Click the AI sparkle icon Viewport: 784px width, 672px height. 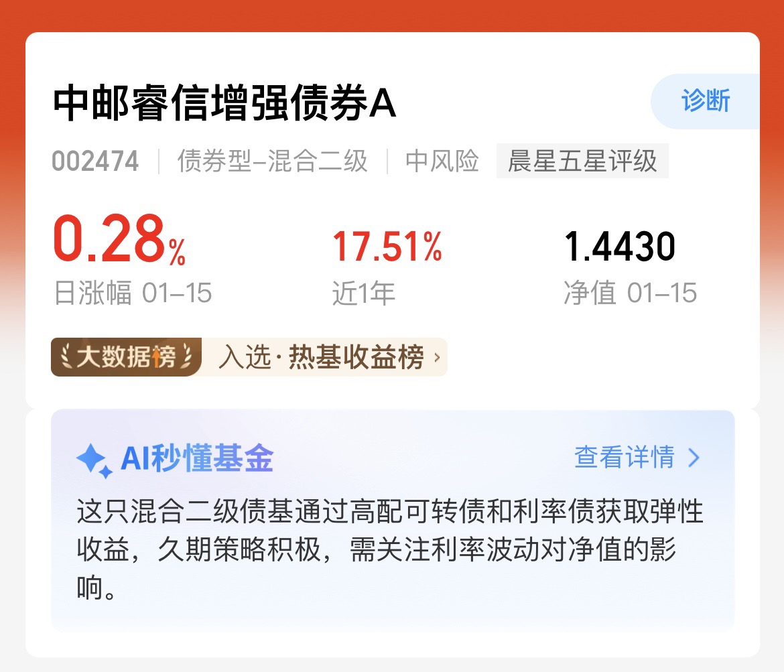94,460
